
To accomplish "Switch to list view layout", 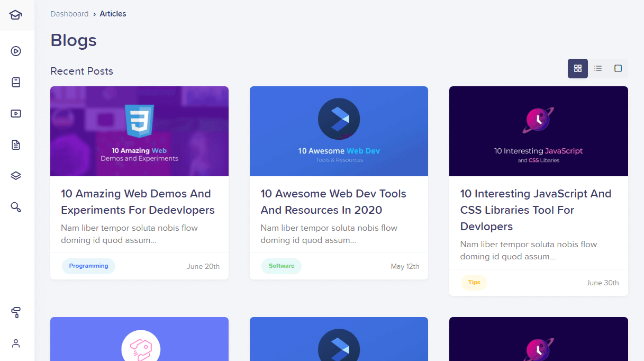I will pos(598,68).
